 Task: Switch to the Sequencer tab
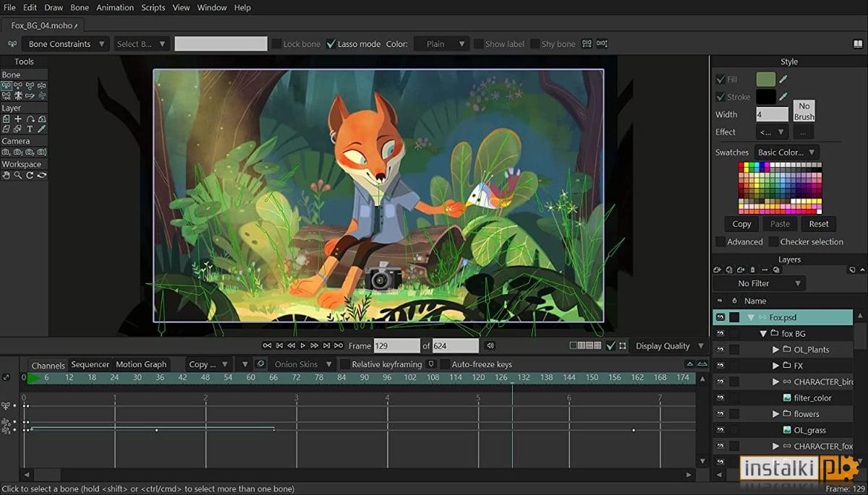click(90, 364)
